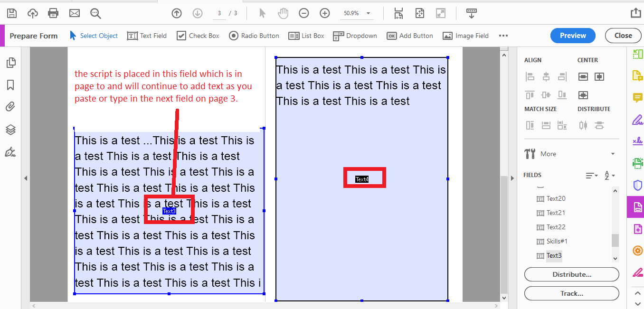Click the Track... button
Screen dimensions: 644x309
click(571, 293)
